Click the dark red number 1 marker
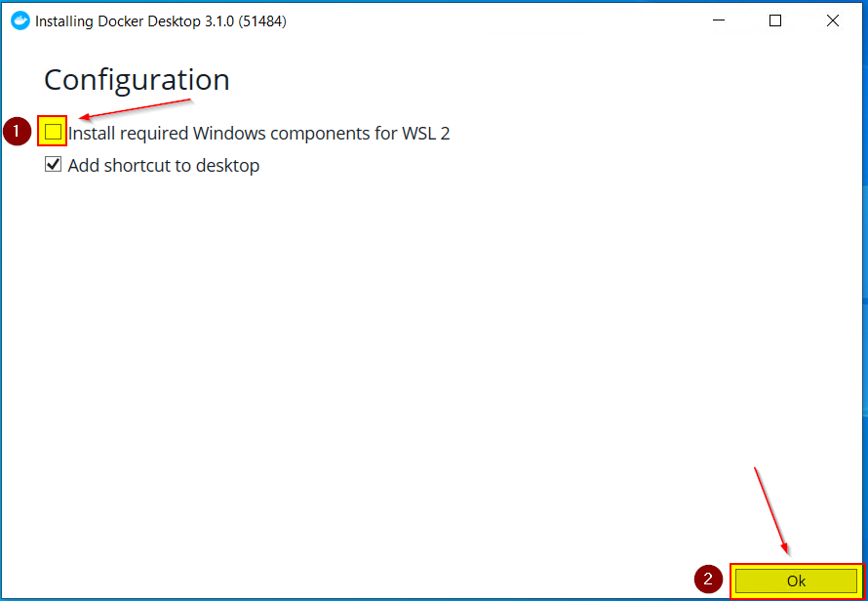This screenshot has height=601, width=868. click(x=17, y=132)
